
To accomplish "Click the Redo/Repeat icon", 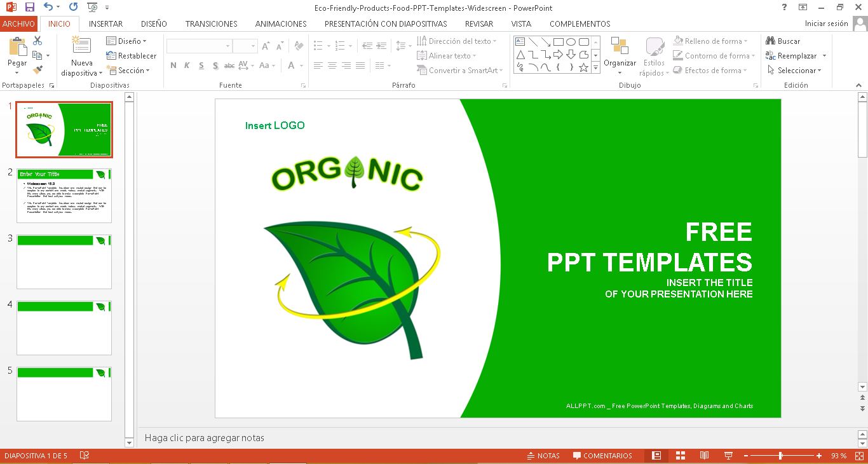I will tap(73, 8).
